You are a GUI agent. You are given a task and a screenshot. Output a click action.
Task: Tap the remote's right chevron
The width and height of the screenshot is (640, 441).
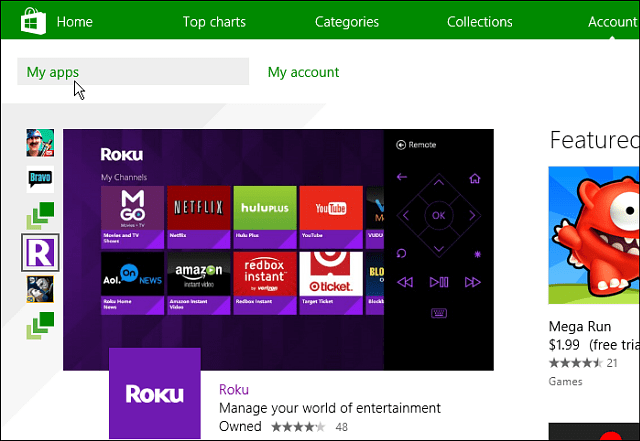click(x=472, y=216)
